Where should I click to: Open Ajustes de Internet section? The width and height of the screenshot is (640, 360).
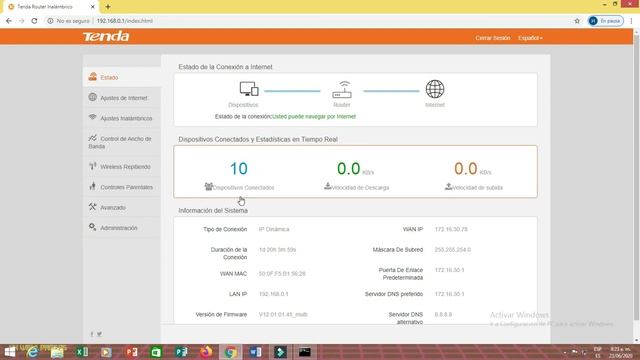tap(122, 98)
